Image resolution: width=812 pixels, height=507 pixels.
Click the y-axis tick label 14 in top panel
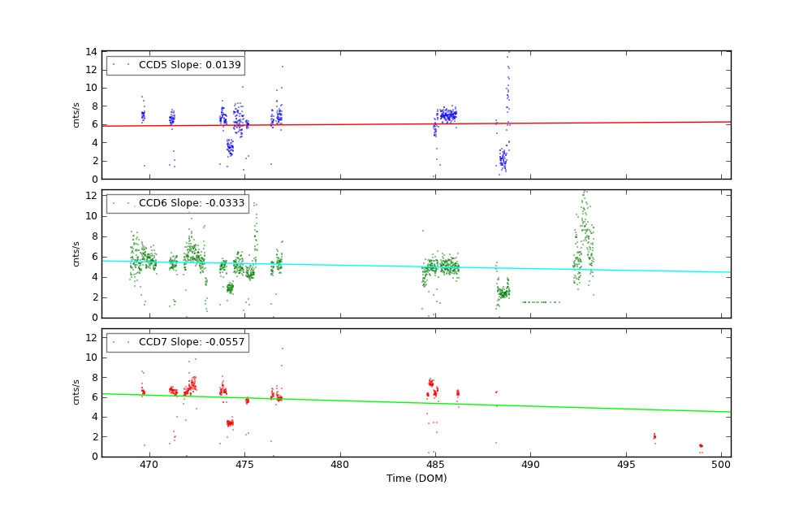pos(93,51)
